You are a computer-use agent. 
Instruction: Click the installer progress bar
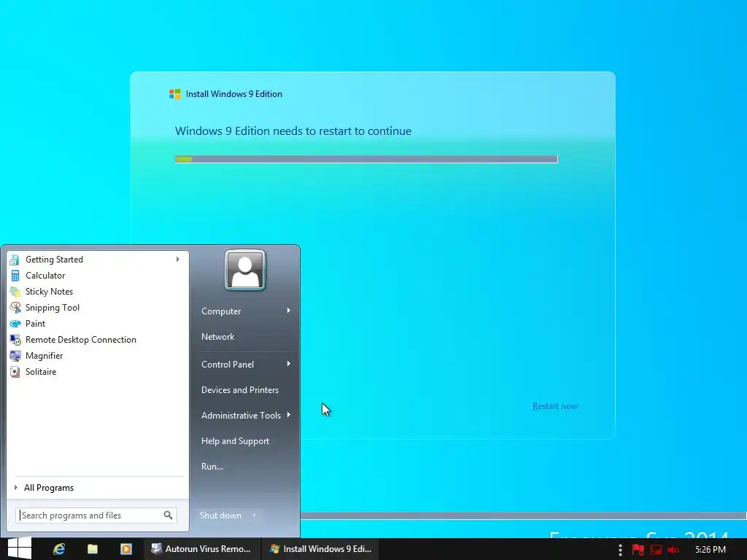tap(366, 159)
